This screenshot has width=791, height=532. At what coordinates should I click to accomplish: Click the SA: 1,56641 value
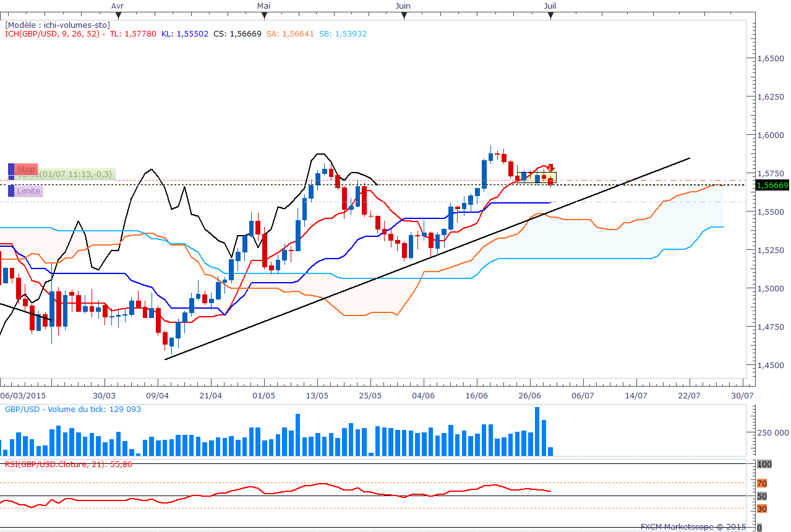tap(291, 34)
